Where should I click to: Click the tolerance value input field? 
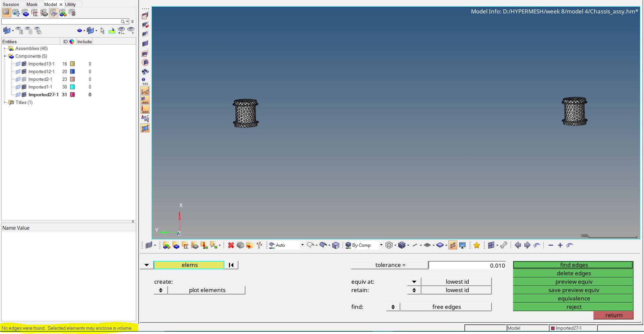(467, 265)
